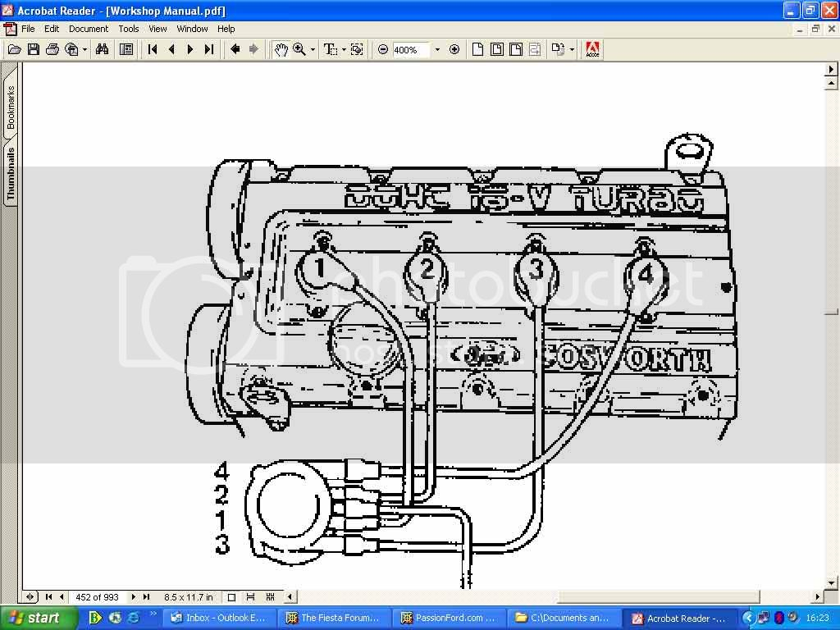
Task: Open the Tools menu
Action: click(x=129, y=29)
